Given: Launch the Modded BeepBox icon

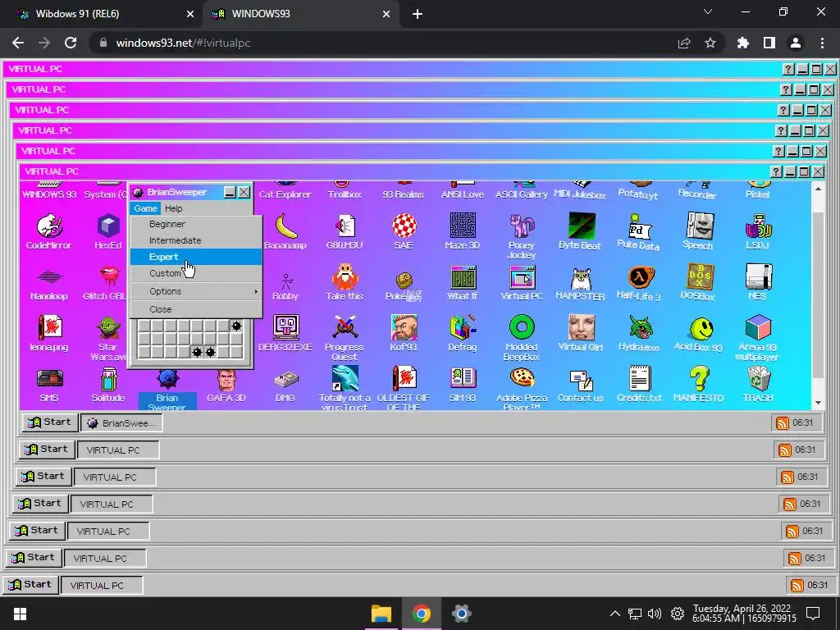Looking at the screenshot, I should pyautogui.click(x=521, y=337).
